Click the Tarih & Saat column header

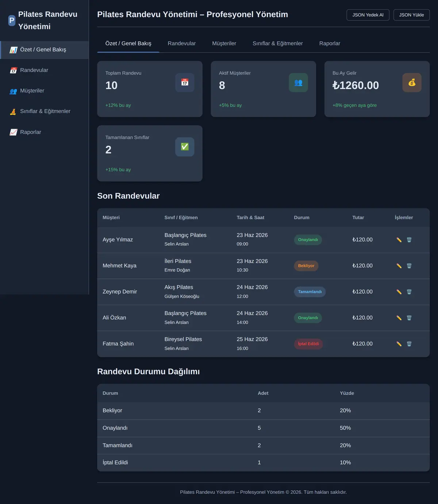(x=250, y=218)
